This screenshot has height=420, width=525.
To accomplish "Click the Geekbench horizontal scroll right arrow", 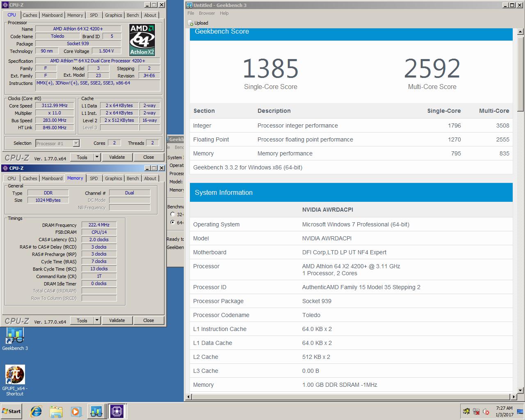I will point(514,397).
